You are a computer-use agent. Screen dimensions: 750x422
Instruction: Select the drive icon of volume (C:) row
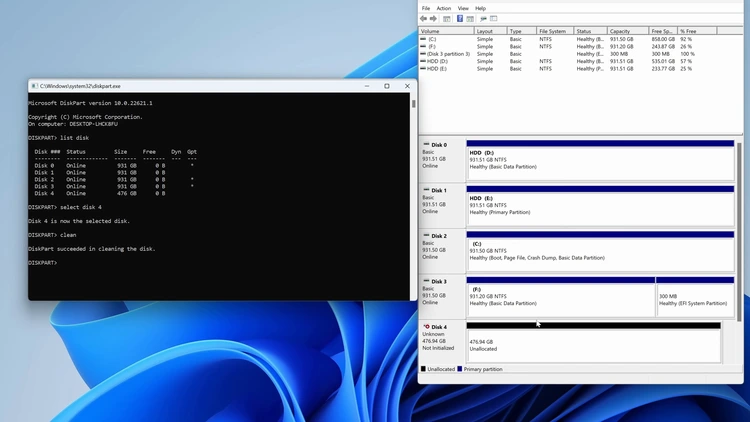click(423, 39)
